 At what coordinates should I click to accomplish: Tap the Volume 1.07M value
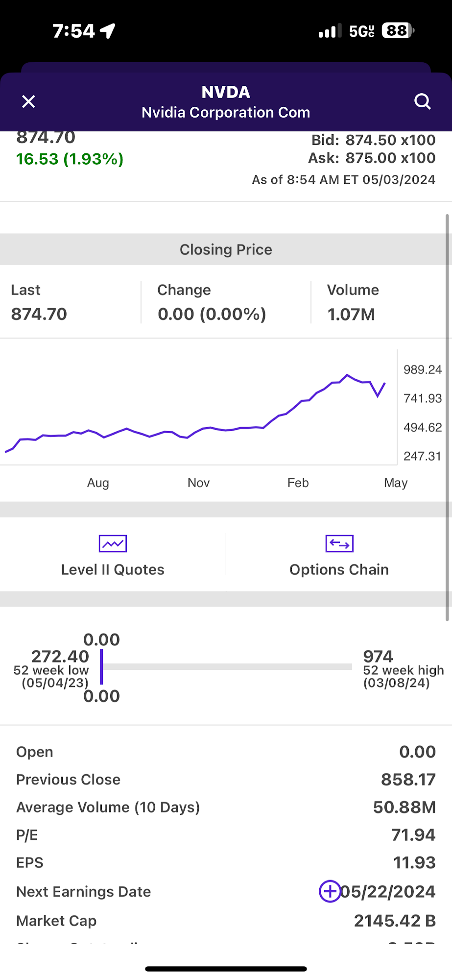[x=351, y=314]
